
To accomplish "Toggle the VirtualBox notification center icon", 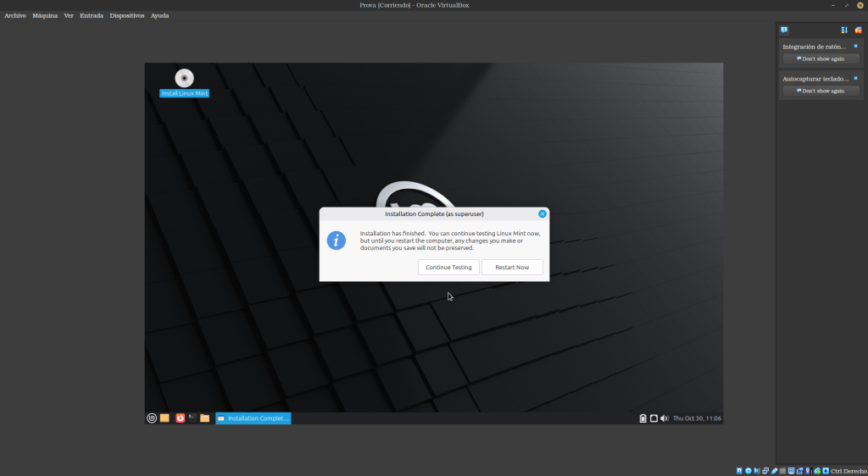I will click(784, 30).
